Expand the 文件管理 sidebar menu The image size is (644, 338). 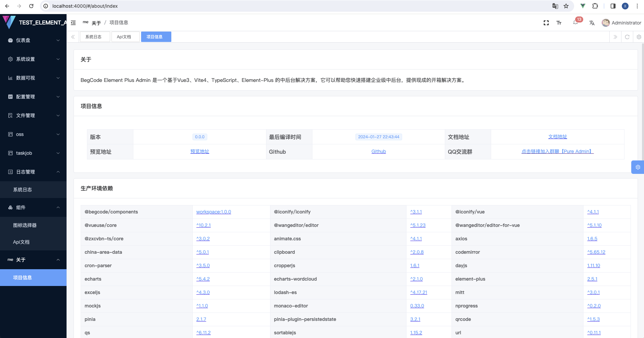click(x=33, y=115)
